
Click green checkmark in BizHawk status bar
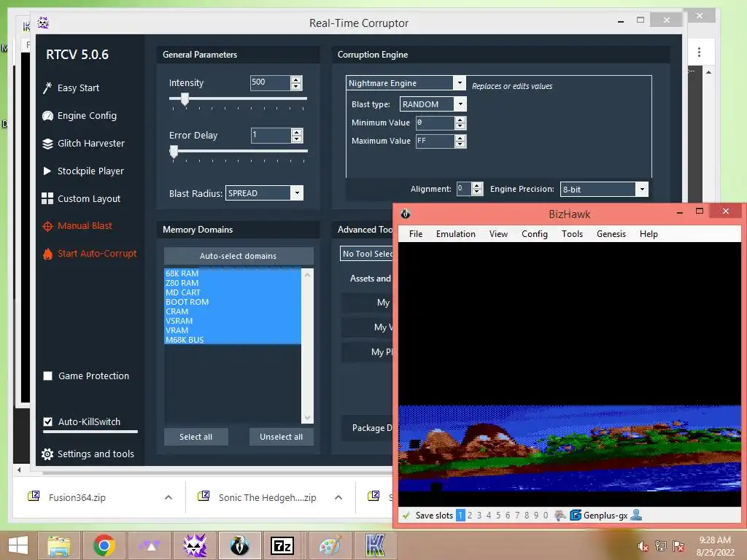[x=406, y=516]
